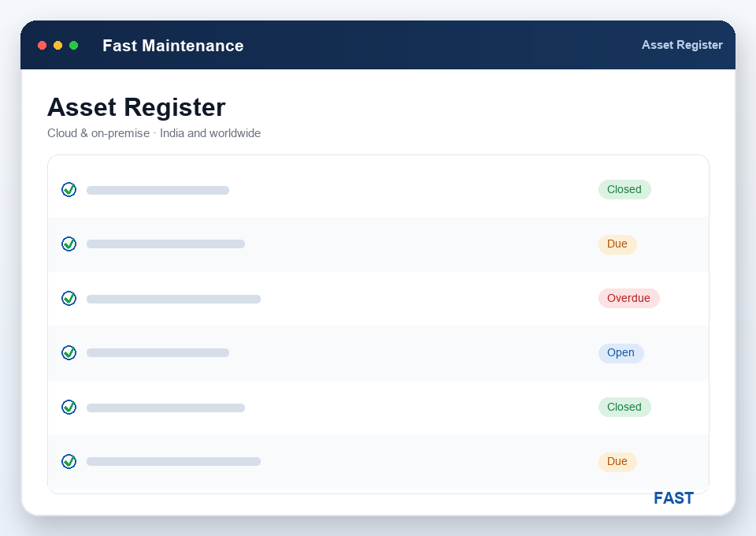Click the Due badge in the last row
Viewport: 756px width, 536px height.
[x=617, y=462]
